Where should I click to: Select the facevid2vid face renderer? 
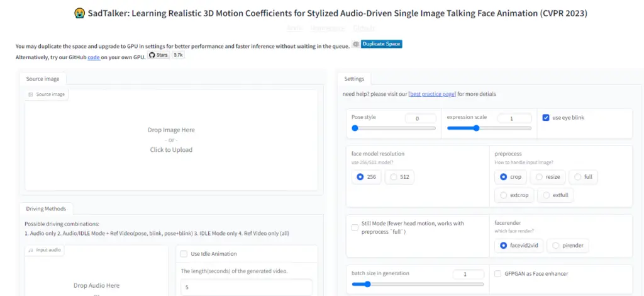click(519, 246)
